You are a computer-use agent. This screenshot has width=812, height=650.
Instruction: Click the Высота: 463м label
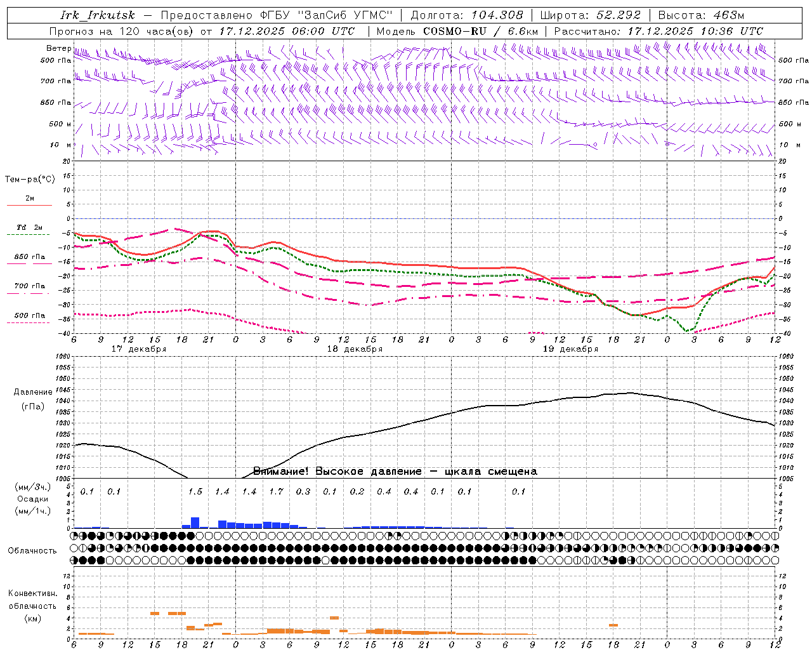pos(701,15)
